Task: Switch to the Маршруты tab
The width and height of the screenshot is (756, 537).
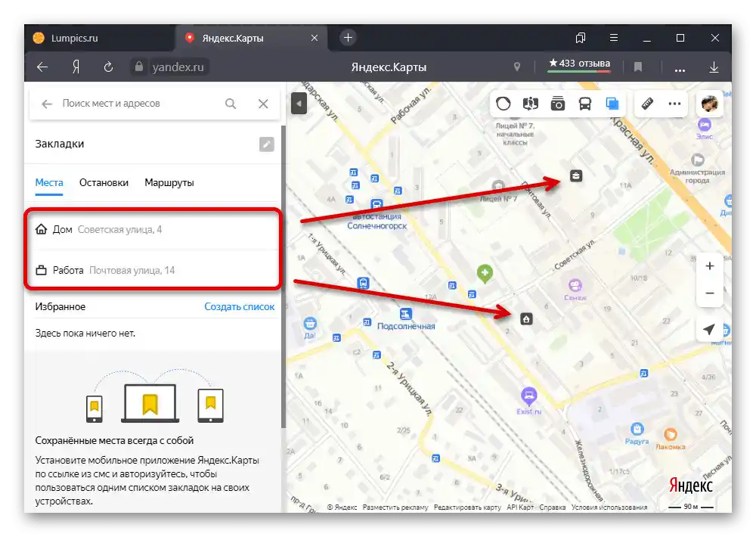Action: point(169,183)
